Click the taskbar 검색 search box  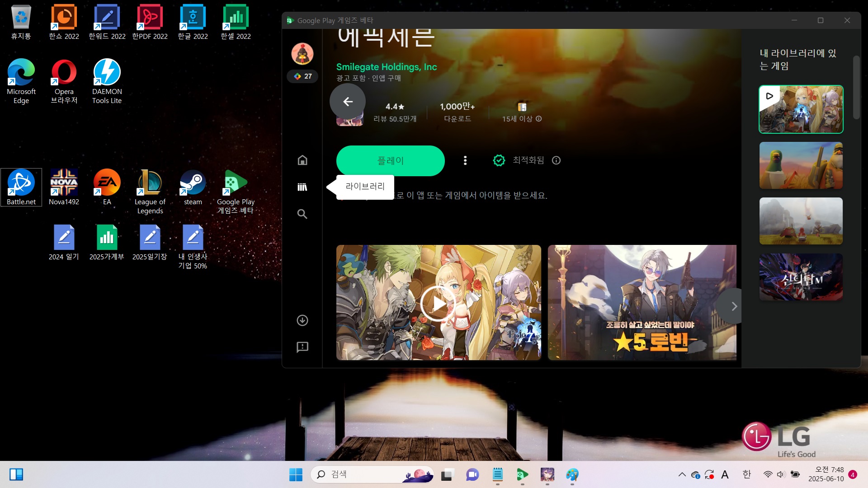pos(372,474)
